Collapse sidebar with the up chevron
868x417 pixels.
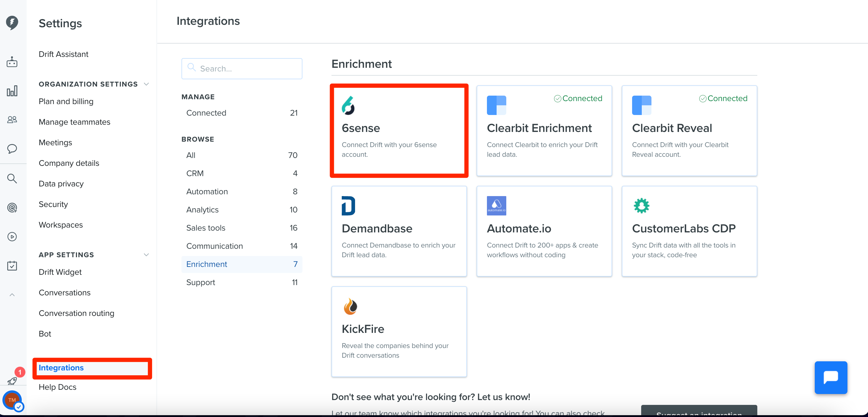pyautogui.click(x=12, y=295)
